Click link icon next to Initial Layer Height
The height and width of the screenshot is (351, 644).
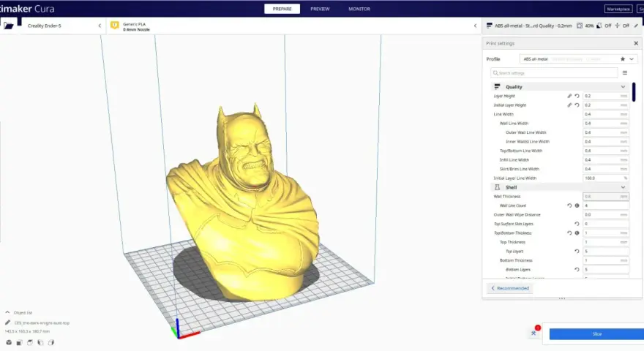click(x=569, y=105)
